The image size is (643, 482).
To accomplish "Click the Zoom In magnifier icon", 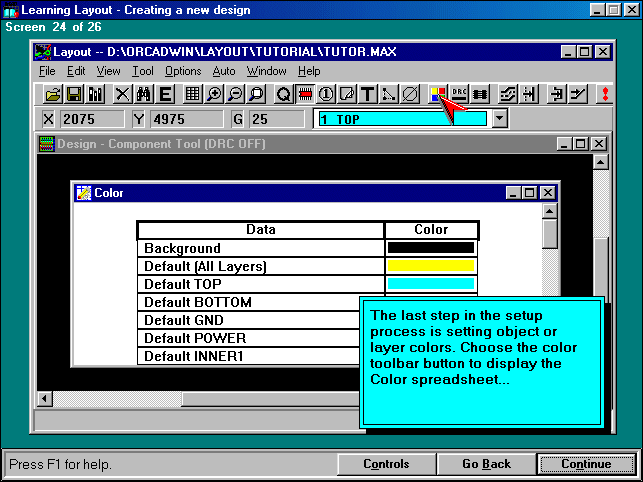I will tap(214, 94).
